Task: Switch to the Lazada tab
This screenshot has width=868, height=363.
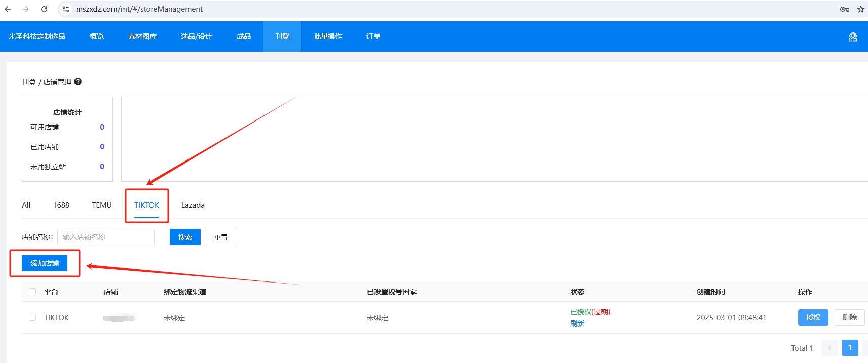Action: click(193, 205)
